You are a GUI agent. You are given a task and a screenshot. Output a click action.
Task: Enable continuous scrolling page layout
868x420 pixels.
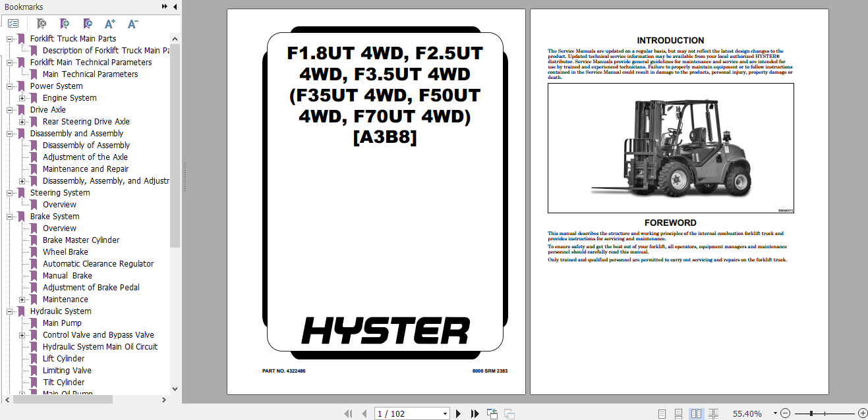[680, 413]
